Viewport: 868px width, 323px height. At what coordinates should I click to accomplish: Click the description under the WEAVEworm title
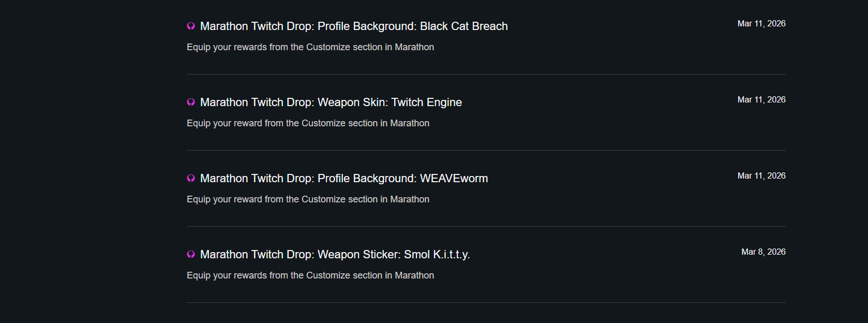coord(308,199)
